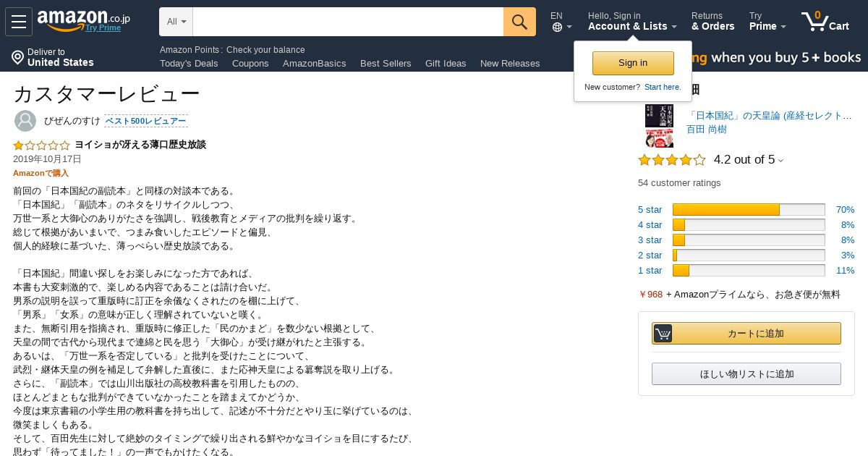This screenshot has width=868, height=456.
Task: Expand the Try Prime dropdown
Action: pyautogui.click(x=767, y=21)
